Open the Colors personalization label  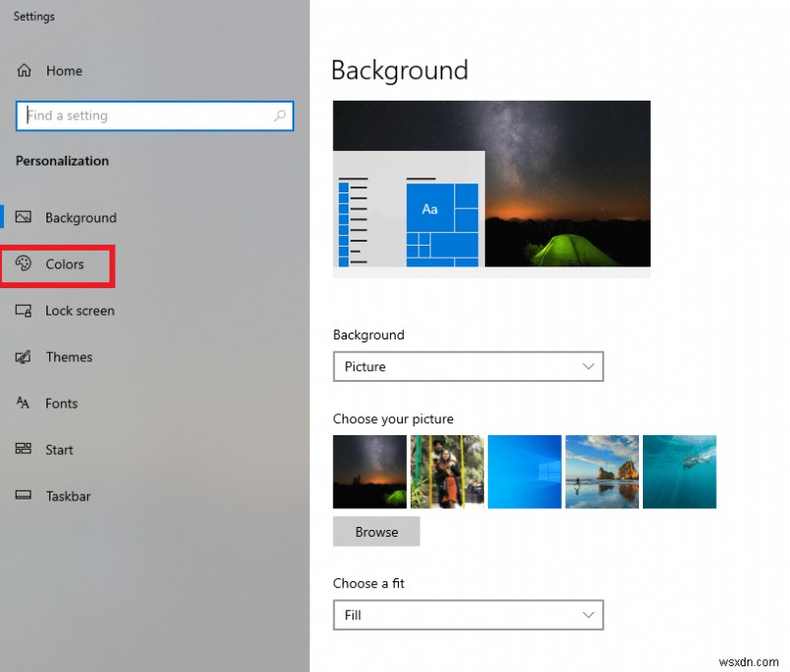[x=64, y=264]
